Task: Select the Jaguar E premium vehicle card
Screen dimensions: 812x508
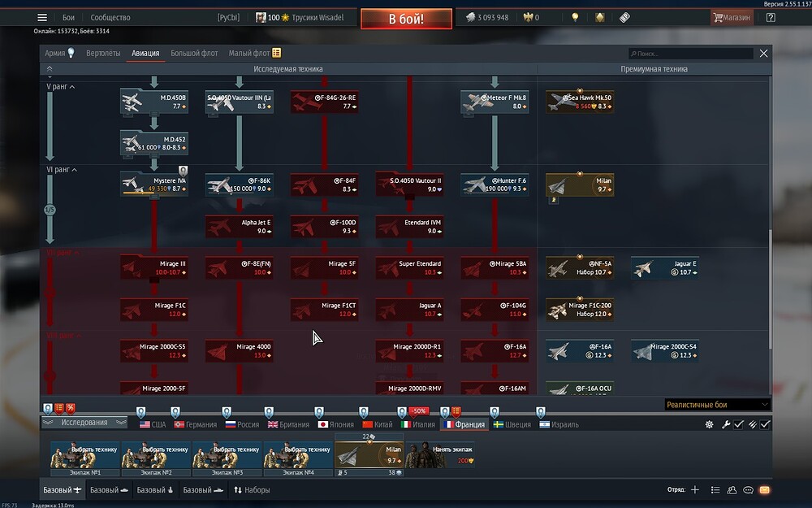Action: (665, 268)
